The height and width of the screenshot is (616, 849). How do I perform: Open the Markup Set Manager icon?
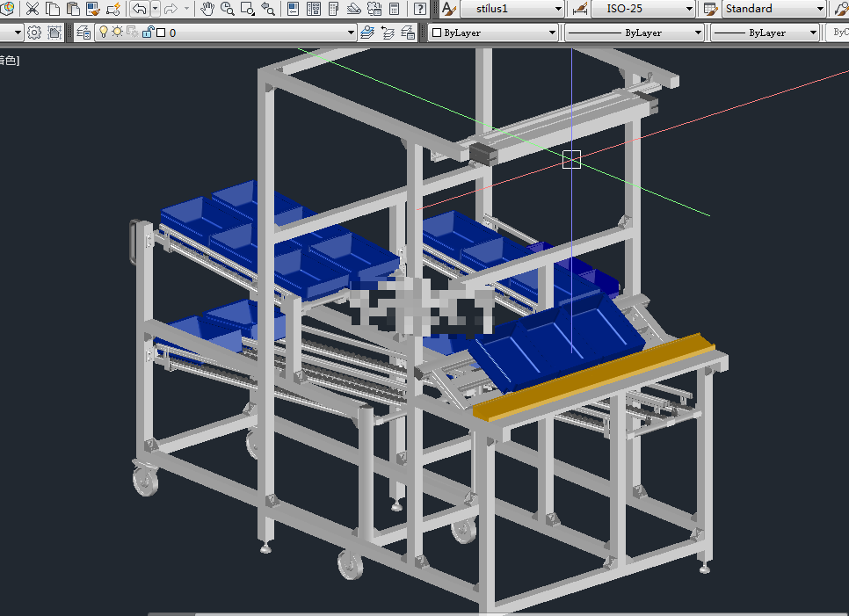coord(374,9)
